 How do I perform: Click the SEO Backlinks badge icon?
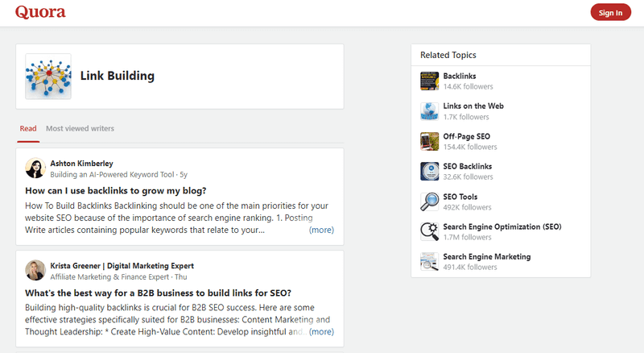[x=429, y=172]
